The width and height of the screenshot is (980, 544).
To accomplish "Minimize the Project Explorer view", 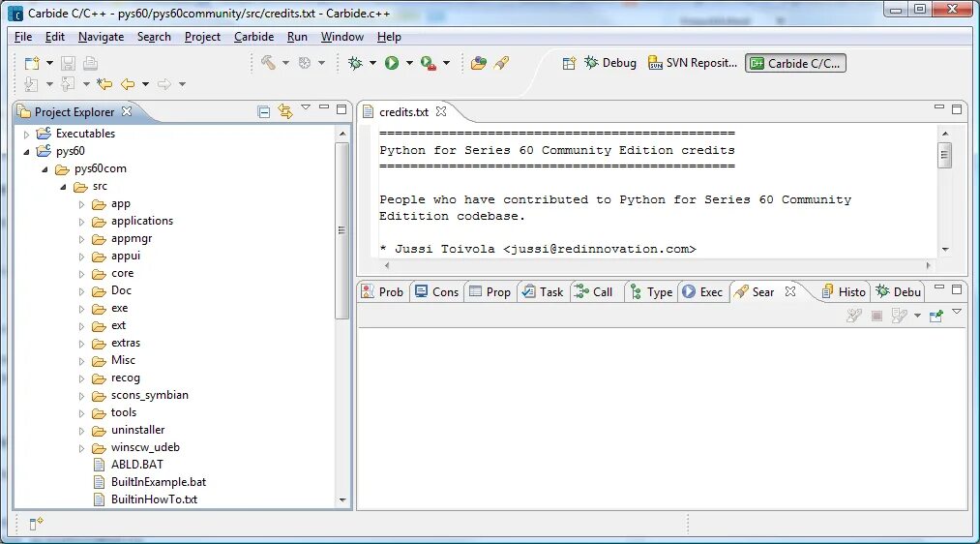I will (324, 107).
